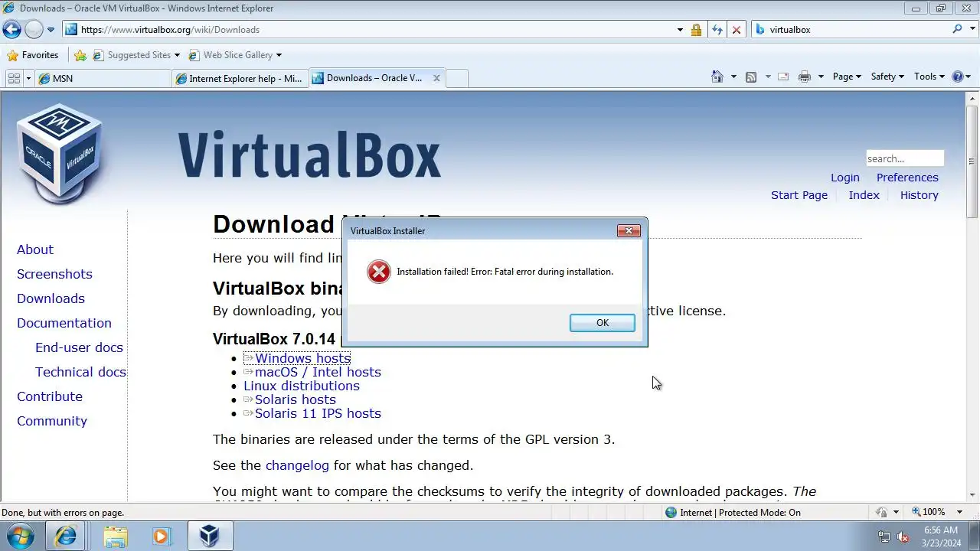Screen dimensions: 980x551
Task: Open the Preferences link
Action: pos(907,178)
